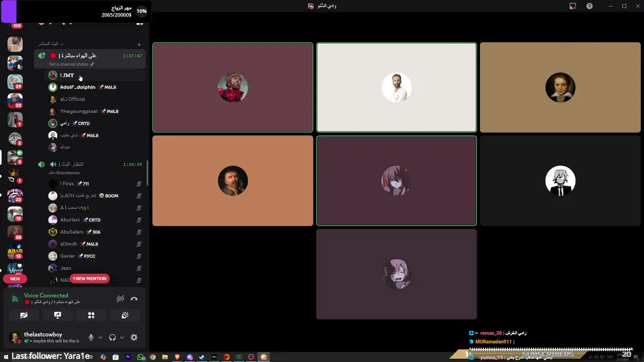Screen dimensions: 644x362
Task: Open Chrome in the taskbar
Action: [x=152, y=357]
